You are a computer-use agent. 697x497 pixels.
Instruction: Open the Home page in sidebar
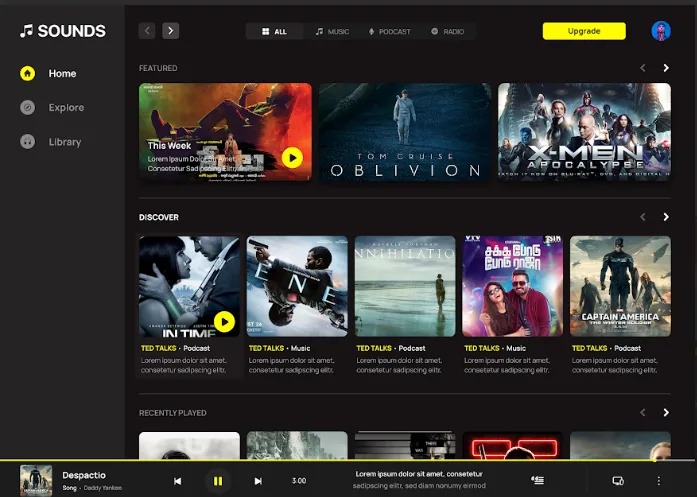(x=48, y=73)
